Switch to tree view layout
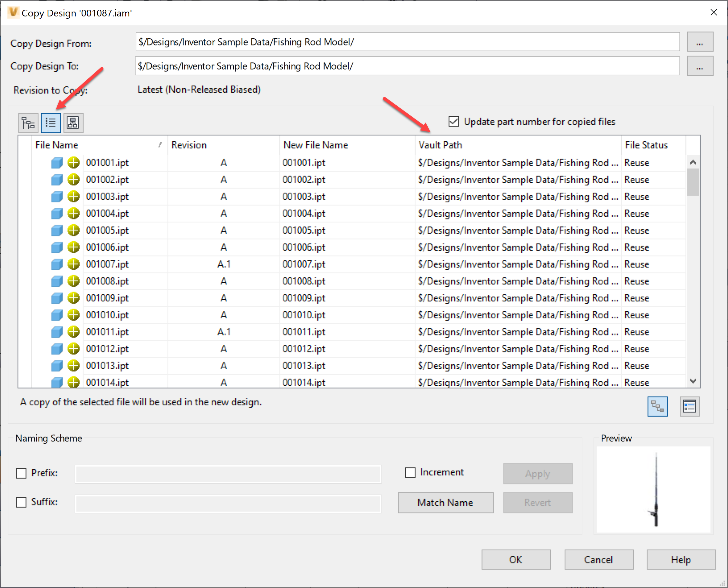 coord(28,123)
